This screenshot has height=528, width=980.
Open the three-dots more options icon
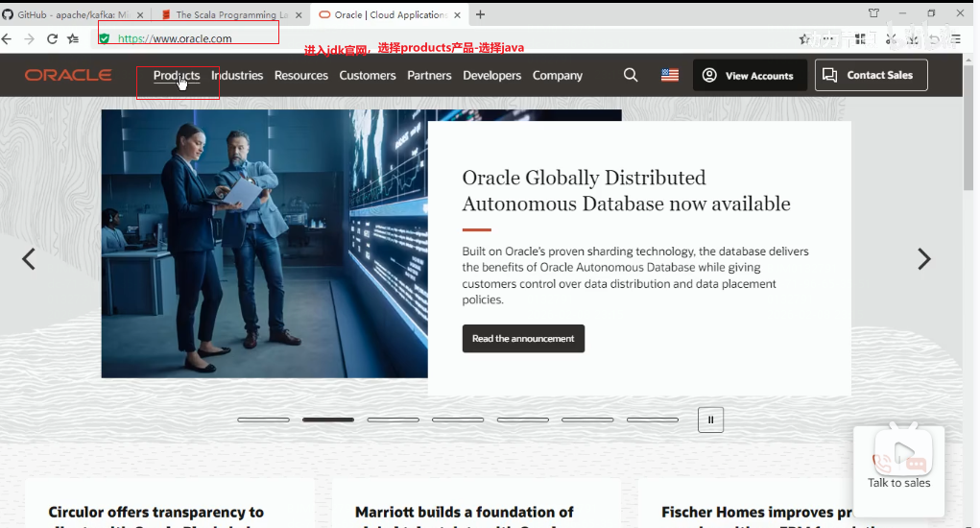click(x=828, y=39)
